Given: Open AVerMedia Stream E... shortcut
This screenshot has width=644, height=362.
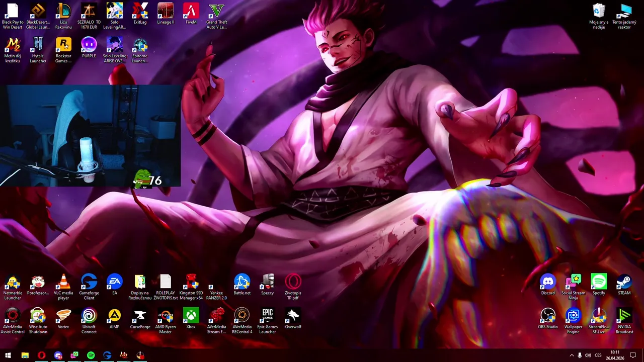Looking at the screenshot, I should click(216, 321).
